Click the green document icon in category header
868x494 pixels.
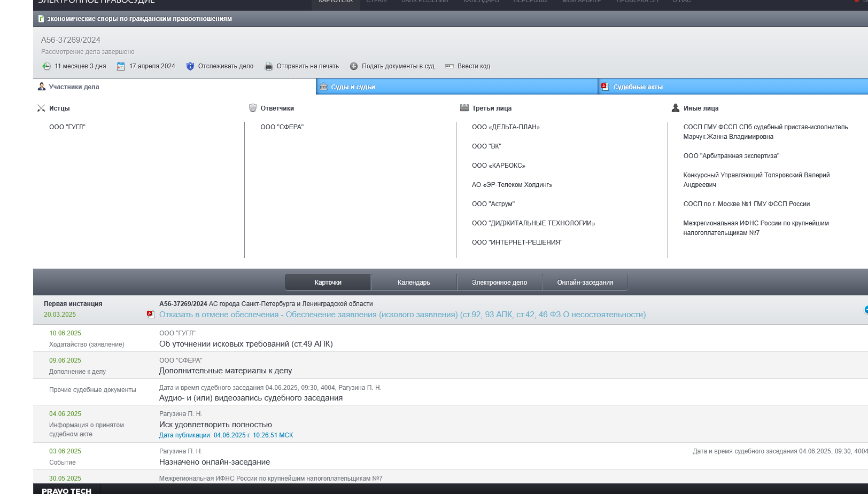(41, 19)
